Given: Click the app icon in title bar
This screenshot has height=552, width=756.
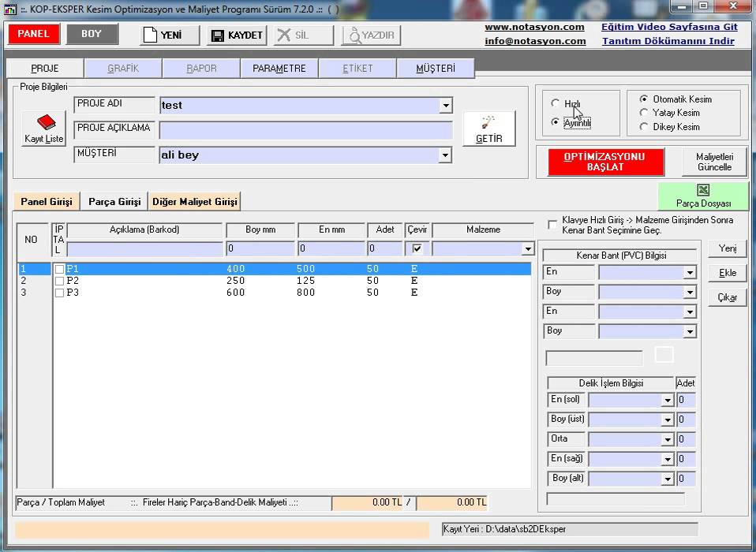Looking at the screenshot, I should click(9, 9).
